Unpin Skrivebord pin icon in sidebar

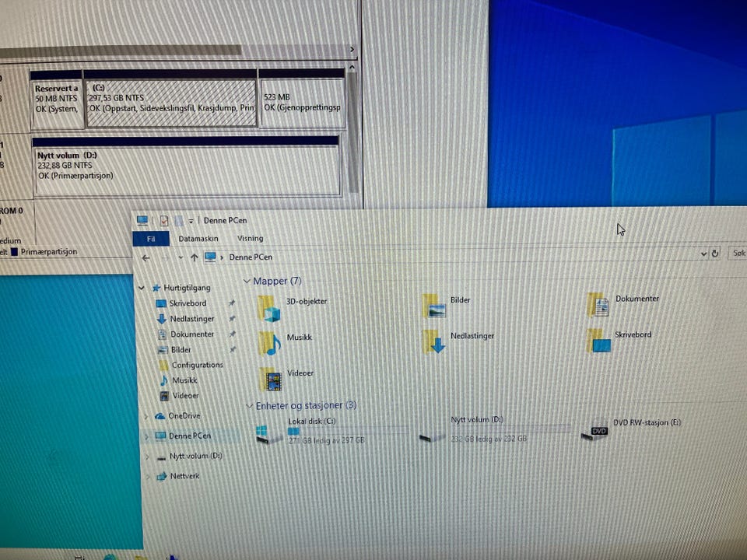tap(232, 303)
